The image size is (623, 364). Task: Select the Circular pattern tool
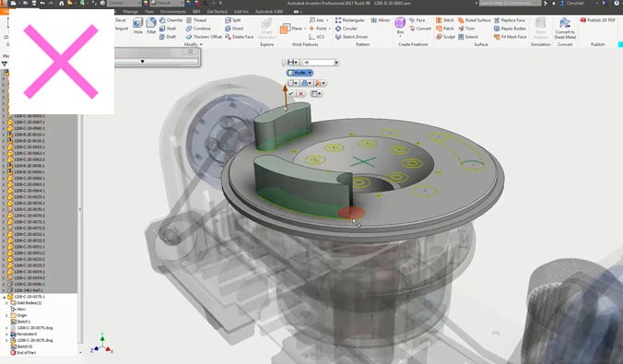click(347, 29)
